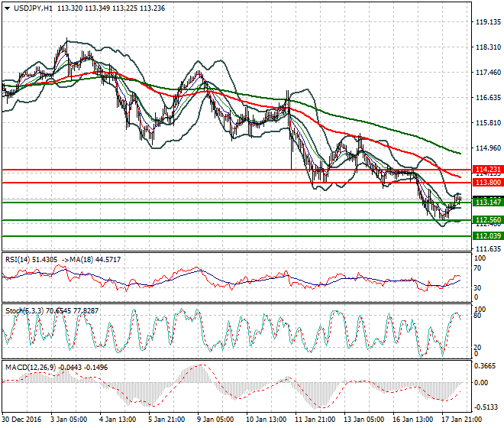
Task: Click the 3 Jan 05:00 time label
Action: point(69,420)
